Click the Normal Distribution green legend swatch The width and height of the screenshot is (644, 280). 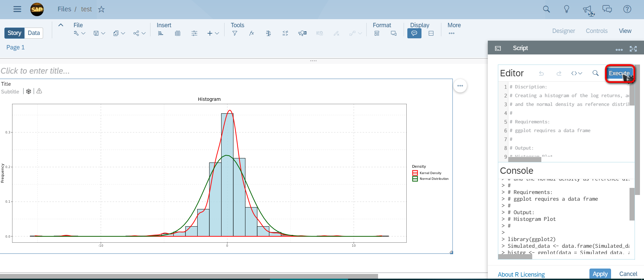click(x=415, y=179)
